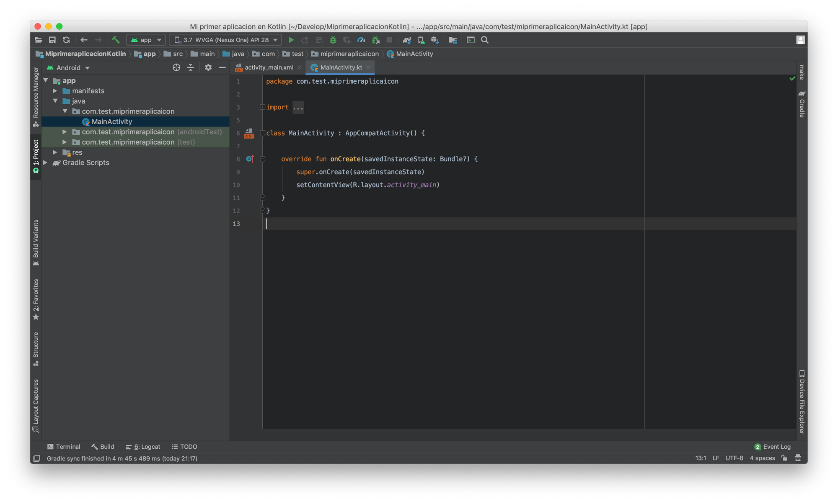Click the Search Everywhere magnifier icon
The image size is (838, 504).
click(485, 40)
